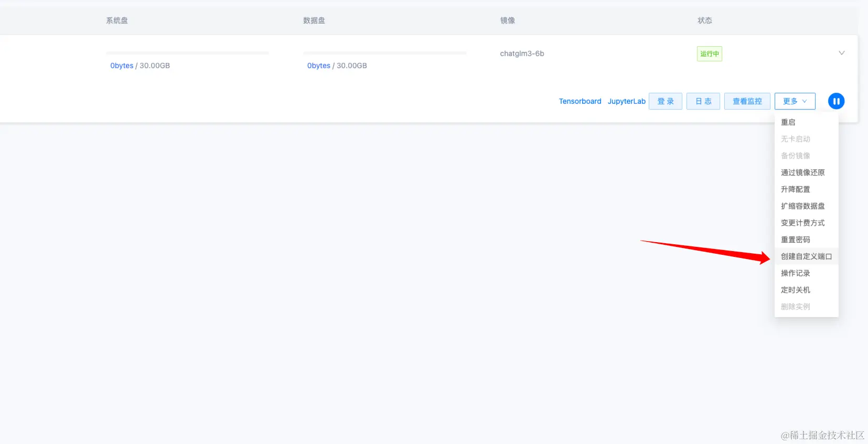Screen dimensions: 868x444
Task: Open the 更多 dropdown button
Action: tap(795, 101)
